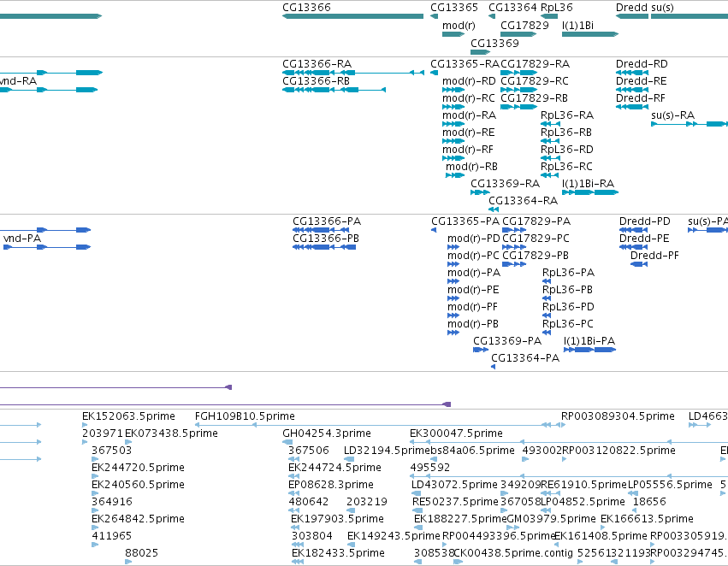Open transcript CG13366-RA
Screen dimensions: 728x566
click(317, 64)
